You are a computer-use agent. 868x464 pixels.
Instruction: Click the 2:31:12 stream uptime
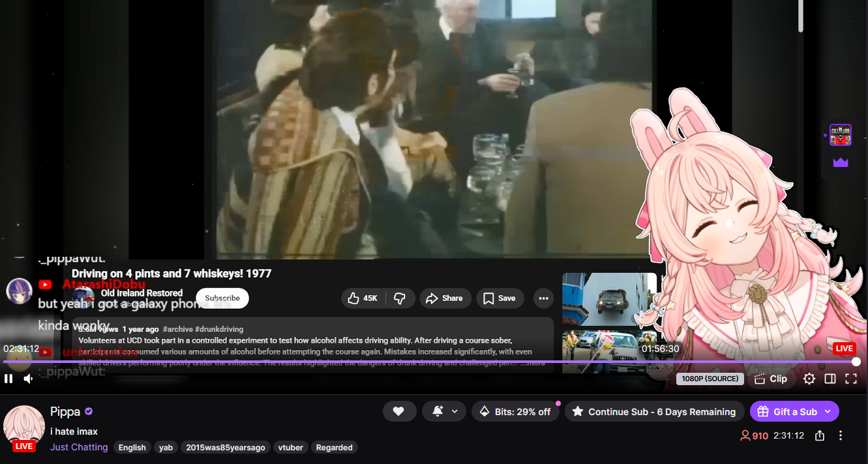click(789, 435)
